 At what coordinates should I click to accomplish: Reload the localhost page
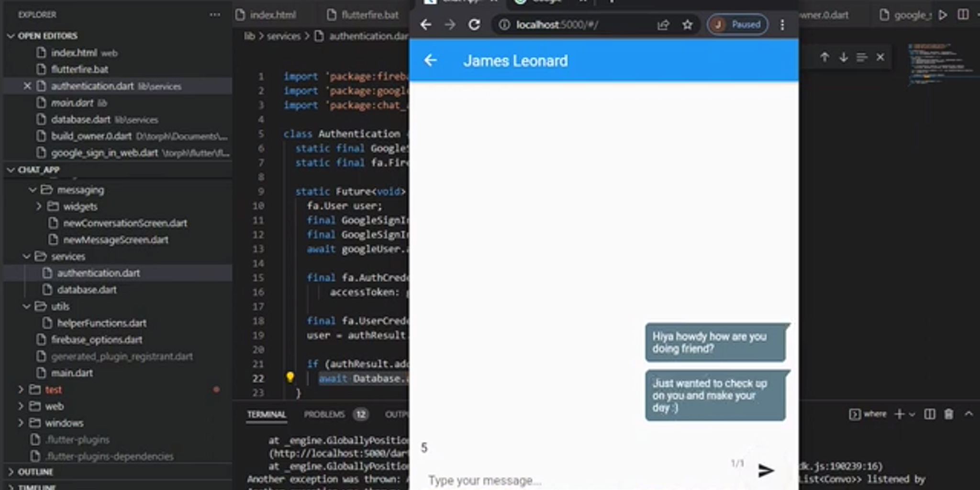pos(474,24)
